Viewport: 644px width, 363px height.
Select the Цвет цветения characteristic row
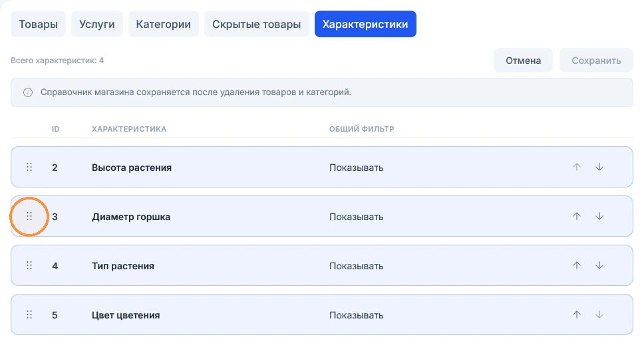[x=322, y=314]
